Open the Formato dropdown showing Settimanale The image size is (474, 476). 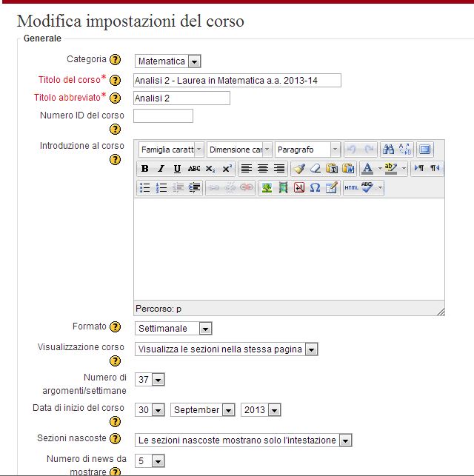[173, 329]
